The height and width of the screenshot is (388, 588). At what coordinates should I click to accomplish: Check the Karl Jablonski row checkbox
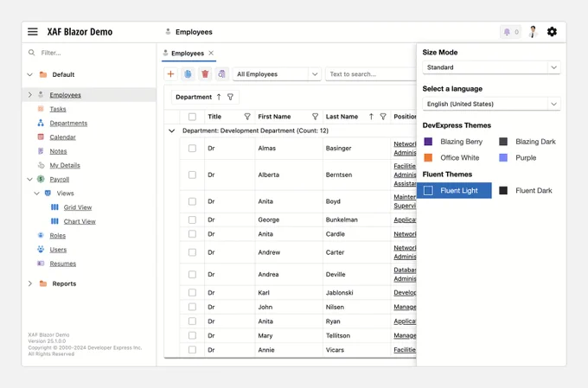pyautogui.click(x=192, y=292)
